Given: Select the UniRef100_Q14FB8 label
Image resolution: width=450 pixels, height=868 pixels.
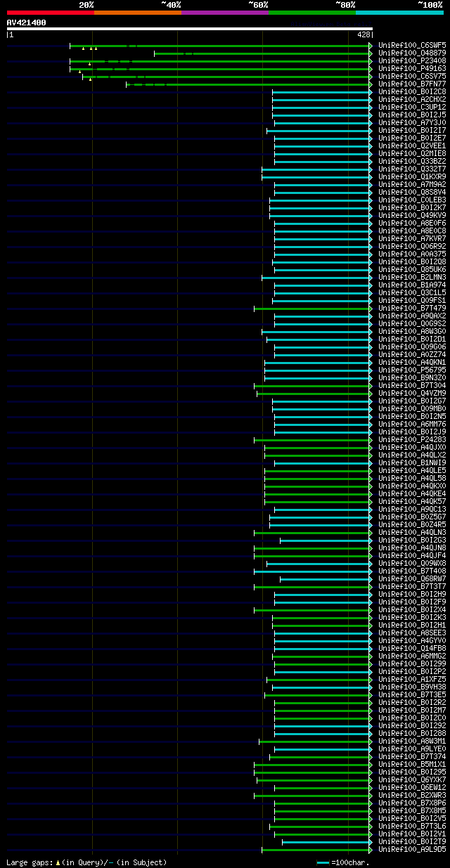Looking at the screenshot, I should coord(412,648).
